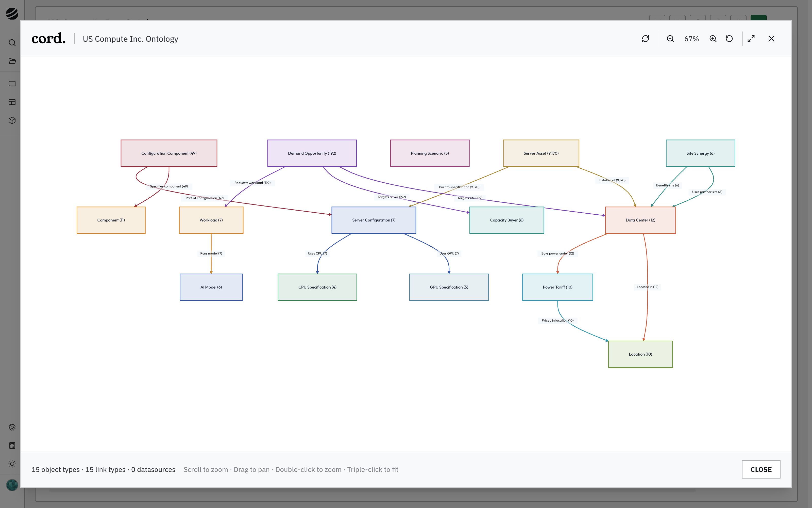Click the Requests workload (192) label
The width and height of the screenshot is (812, 508).
click(252, 183)
